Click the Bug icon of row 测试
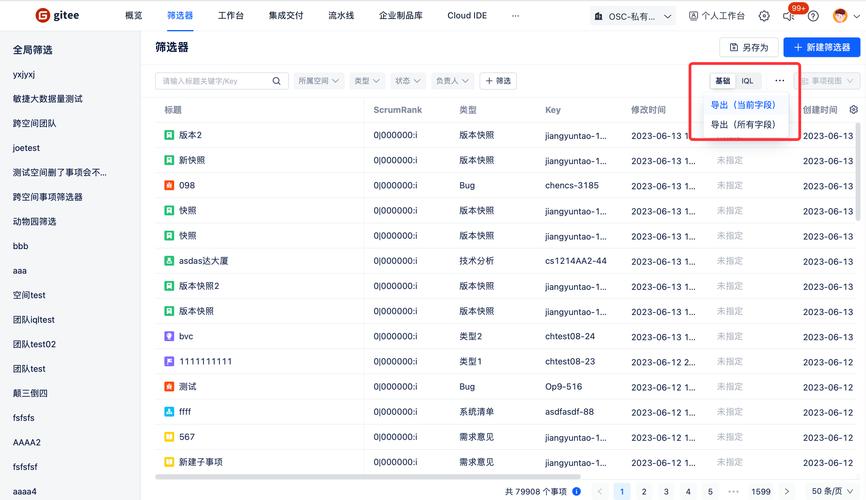 [x=169, y=386]
